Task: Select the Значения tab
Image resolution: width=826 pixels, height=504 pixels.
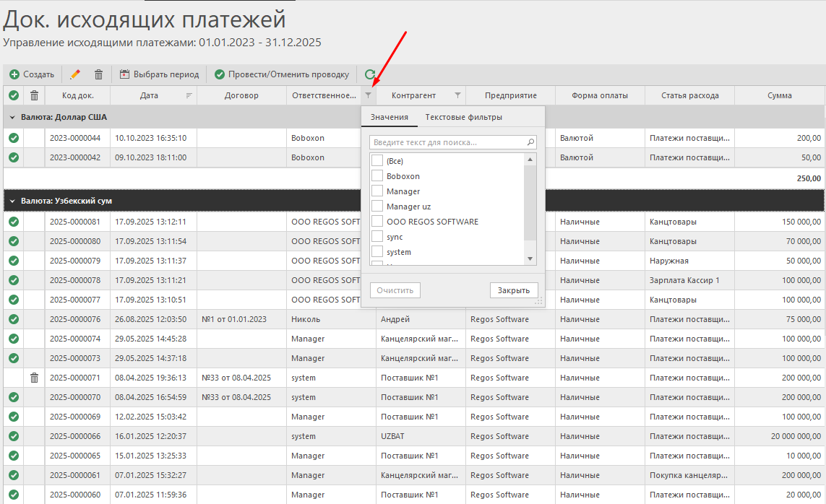Action: (x=389, y=117)
